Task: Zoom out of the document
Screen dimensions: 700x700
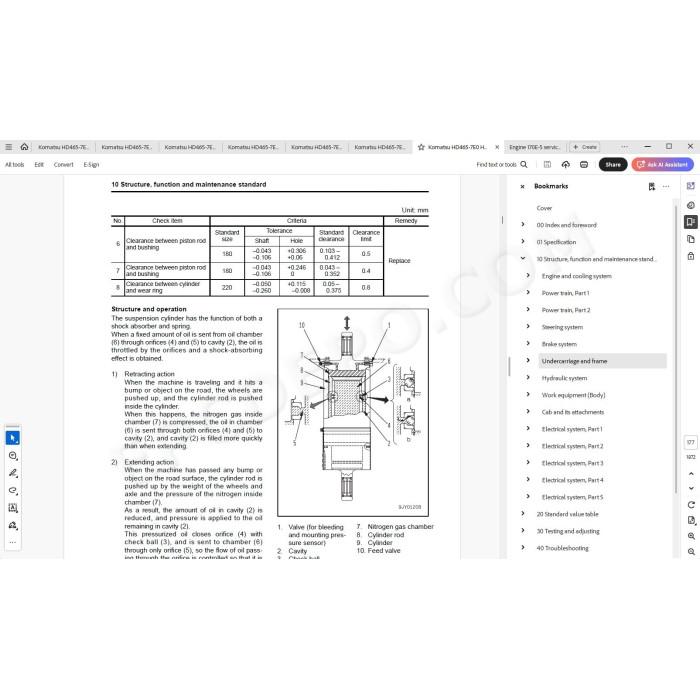Action: (x=691, y=552)
